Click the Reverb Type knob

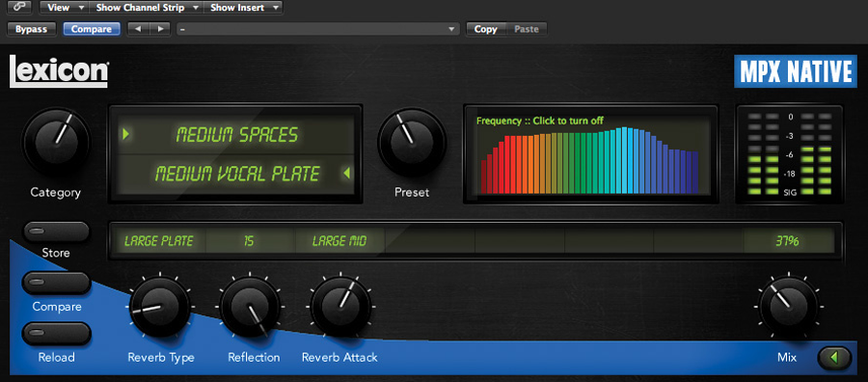coord(160,306)
